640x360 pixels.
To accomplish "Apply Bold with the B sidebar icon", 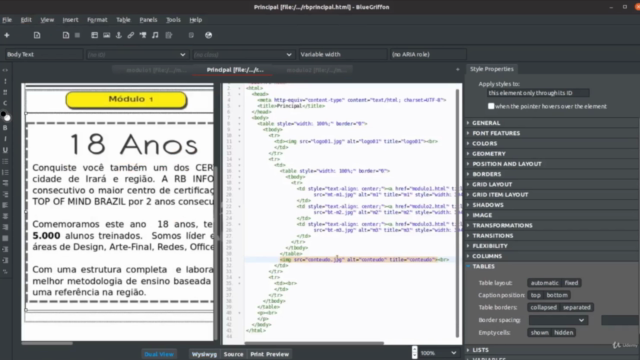I will click(x=5, y=128).
